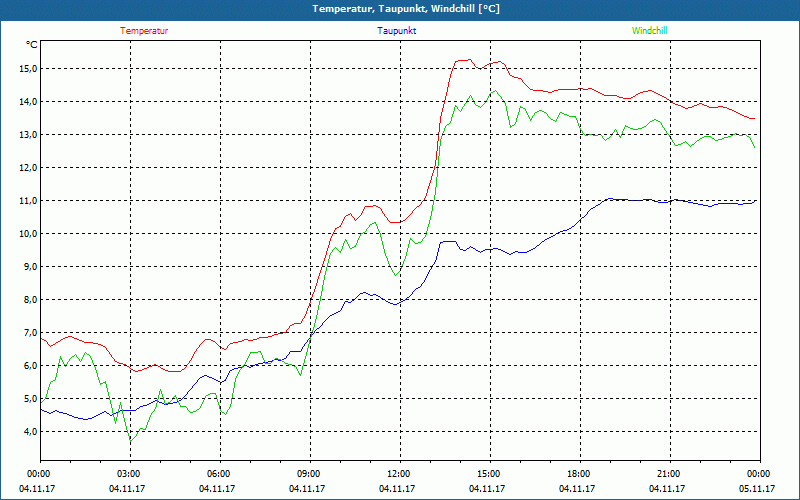
Task: Click the 14,0 y-axis value
Action: coord(29,102)
